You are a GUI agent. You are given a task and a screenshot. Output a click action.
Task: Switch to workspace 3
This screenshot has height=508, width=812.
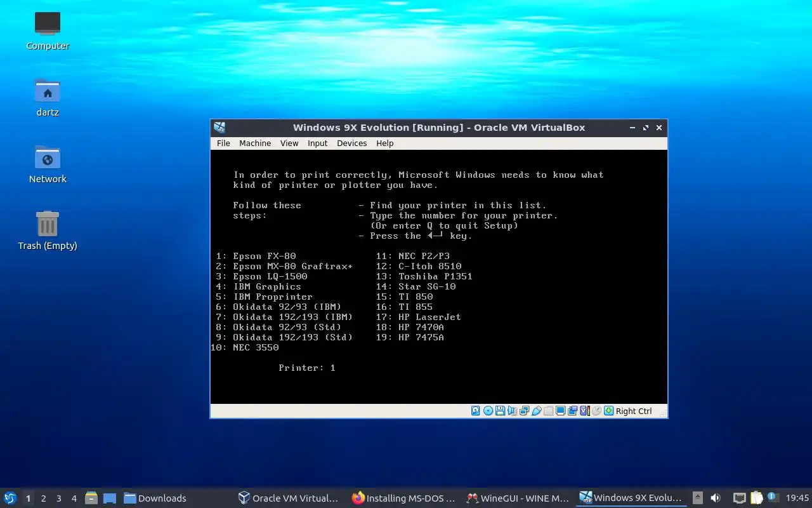58,498
